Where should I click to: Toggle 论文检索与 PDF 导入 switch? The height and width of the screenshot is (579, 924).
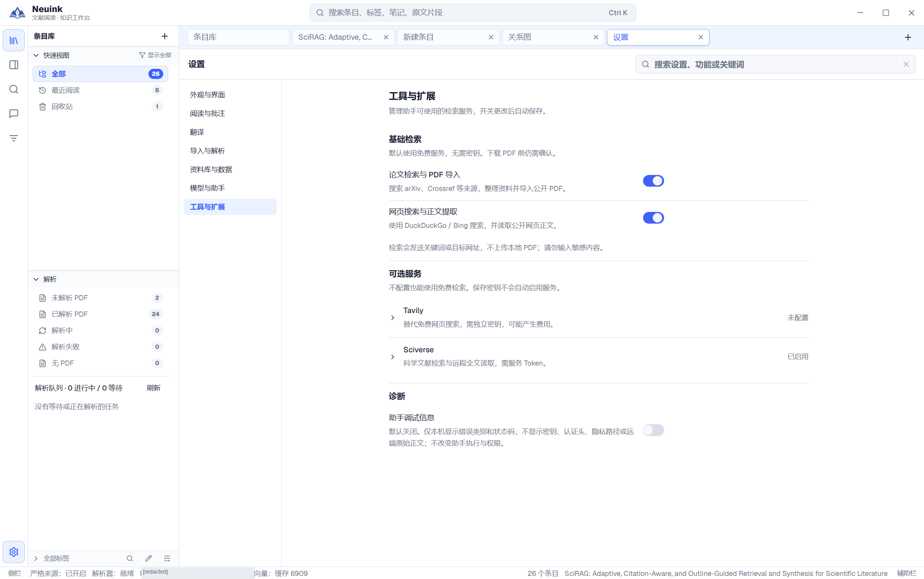click(x=653, y=181)
